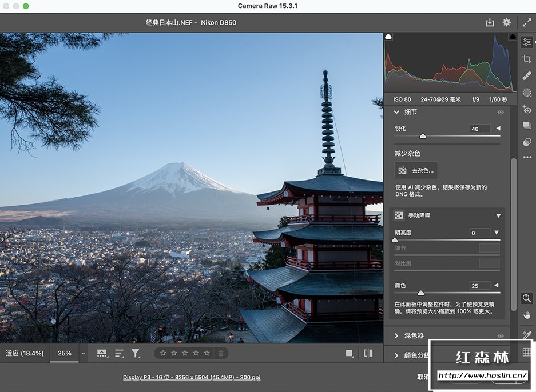Select the color sampler eyedropper tool

(x=527, y=335)
